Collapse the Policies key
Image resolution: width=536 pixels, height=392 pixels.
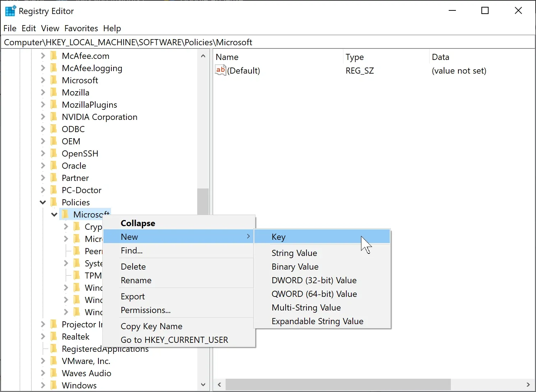tap(43, 202)
